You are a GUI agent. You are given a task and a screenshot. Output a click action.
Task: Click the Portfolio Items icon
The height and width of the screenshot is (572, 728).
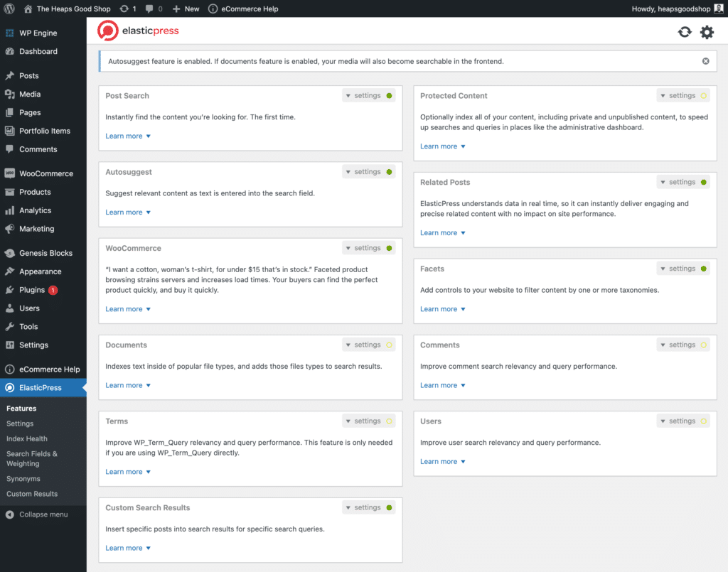[x=10, y=131]
